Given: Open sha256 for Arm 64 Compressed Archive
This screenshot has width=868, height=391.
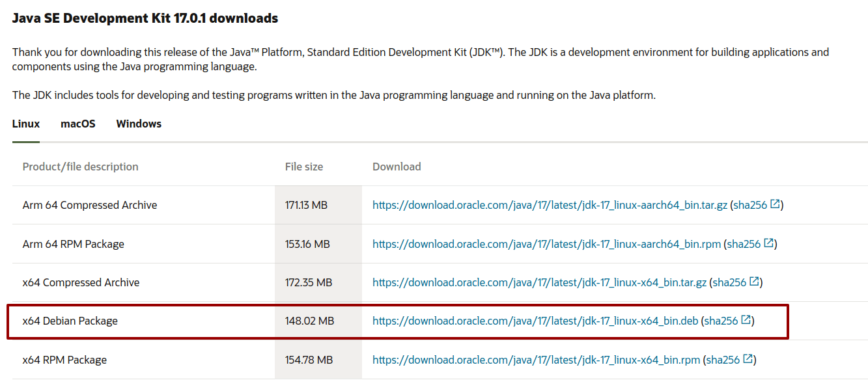Looking at the screenshot, I should (x=751, y=205).
